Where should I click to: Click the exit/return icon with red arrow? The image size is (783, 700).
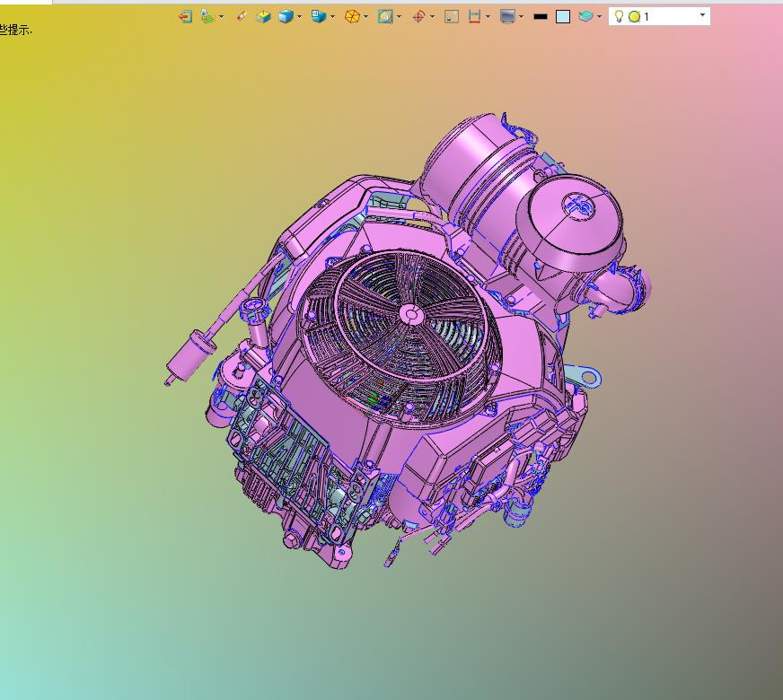185,16
